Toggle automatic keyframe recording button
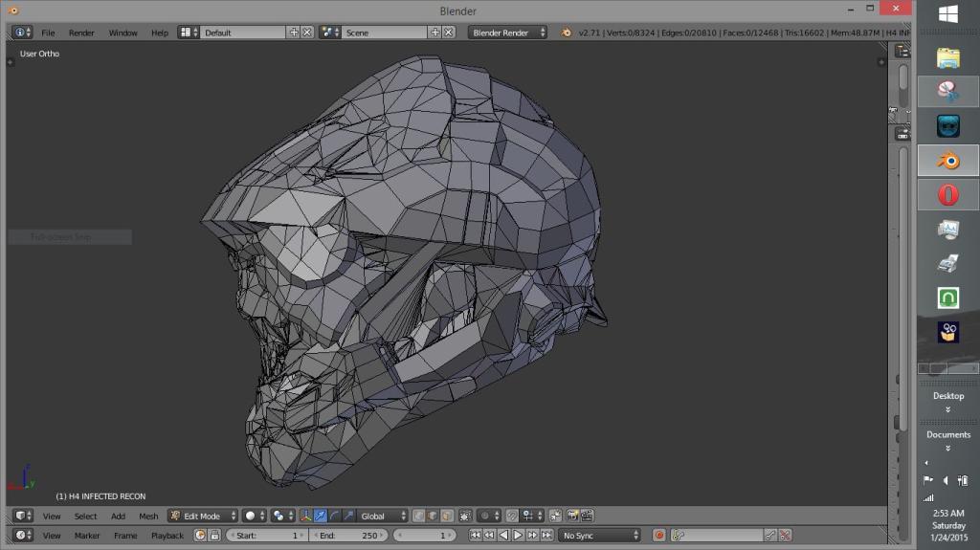This screenshot has height=550, width=980. click(658, 535)
